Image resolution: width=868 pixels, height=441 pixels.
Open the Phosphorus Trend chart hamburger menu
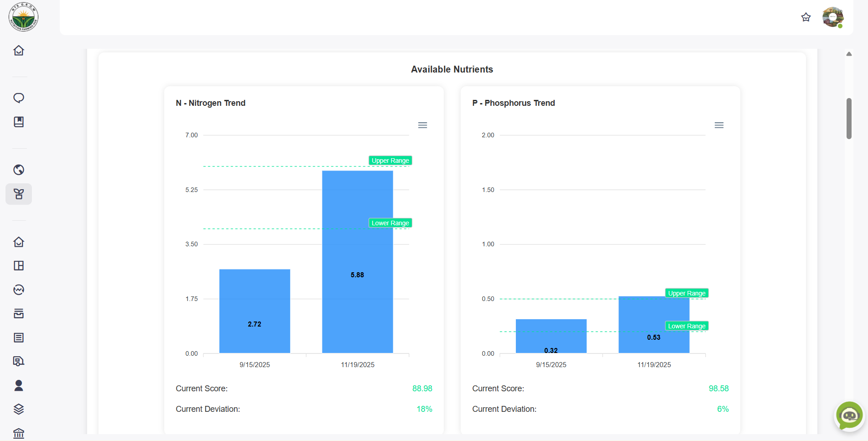pyautogui.click(x=719, y=125)
